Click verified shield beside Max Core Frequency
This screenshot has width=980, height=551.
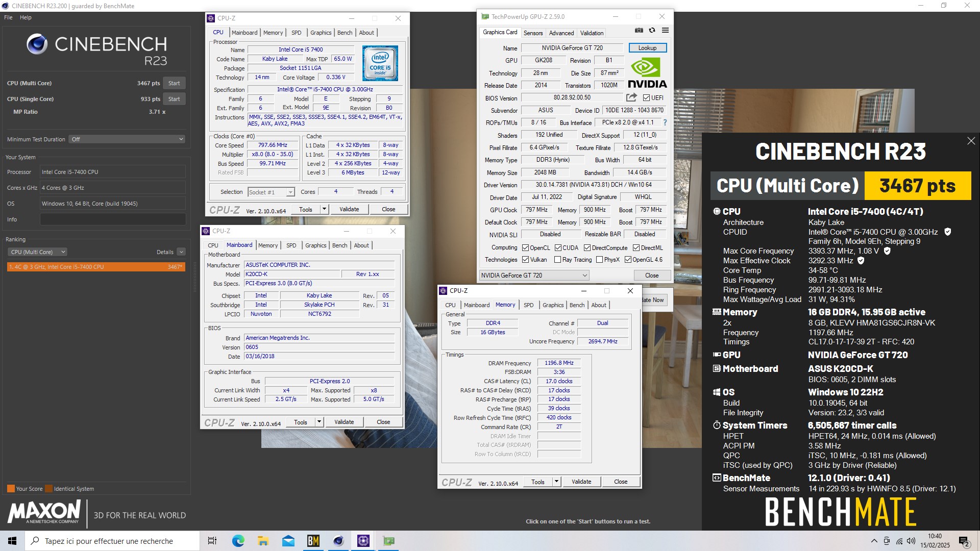(887, 251)
